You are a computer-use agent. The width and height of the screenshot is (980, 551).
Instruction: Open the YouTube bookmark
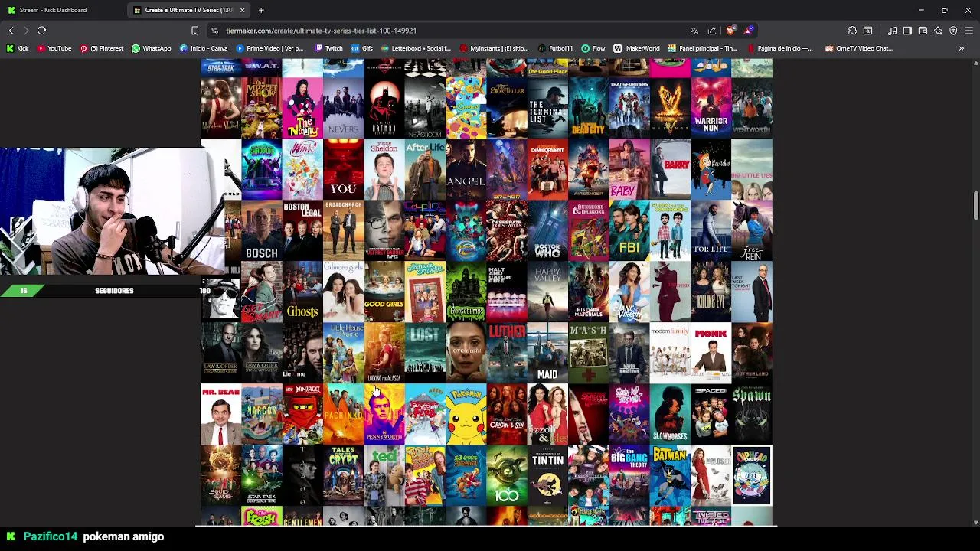click(x=54, y=48)
